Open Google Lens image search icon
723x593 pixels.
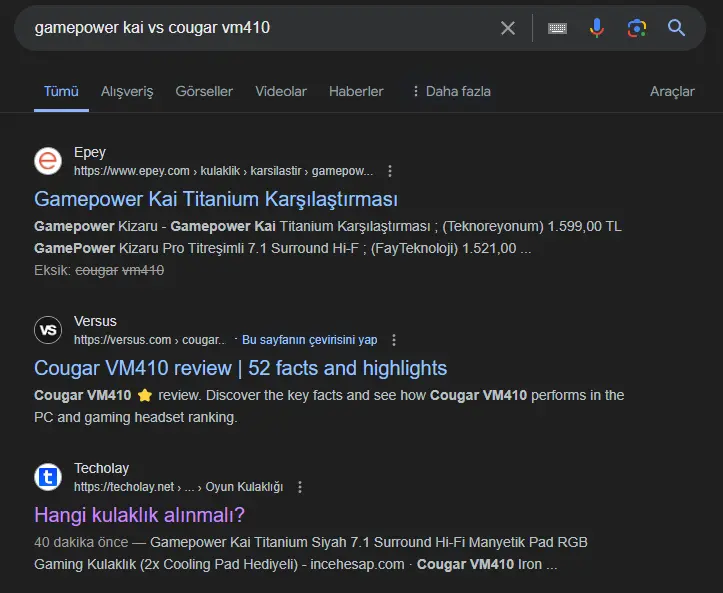pyautogui.click(x=636, y=28)
